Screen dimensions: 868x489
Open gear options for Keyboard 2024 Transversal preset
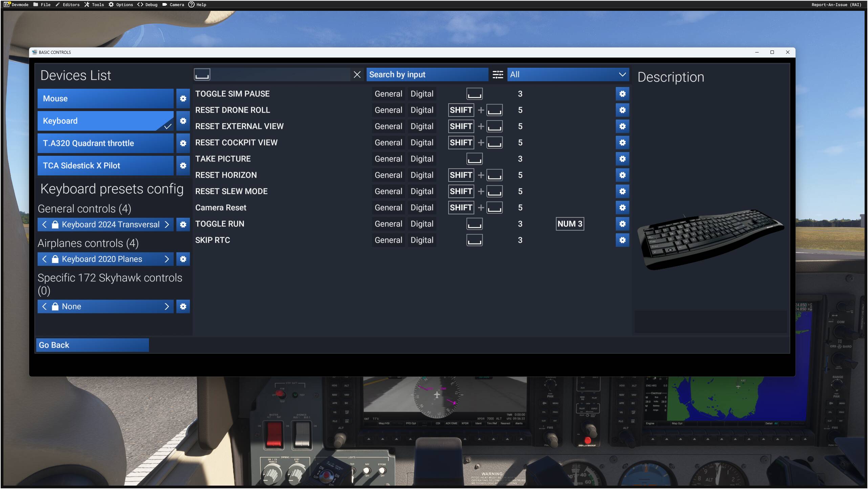pos(183,225)
